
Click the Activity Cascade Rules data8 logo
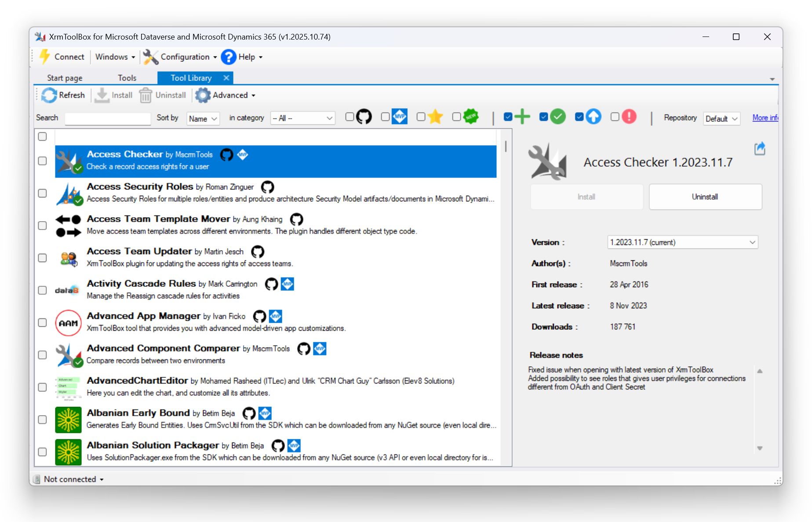67,290
